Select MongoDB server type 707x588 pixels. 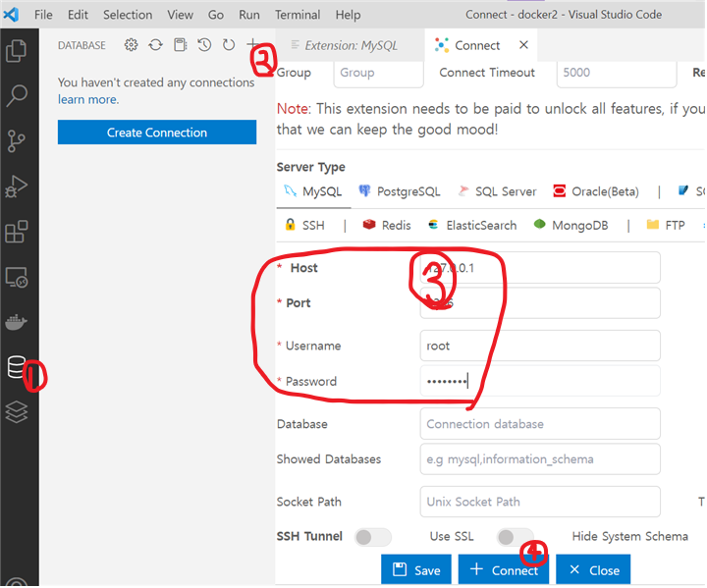click(x=571, y=225)
